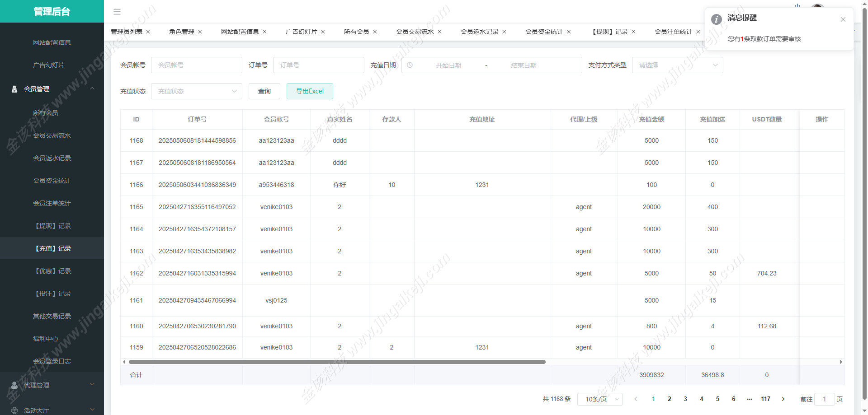The height and width of the screenshot is (415, 868).
Task: Click pagination ellipsis to jump pages
Action: pos(750,399)
